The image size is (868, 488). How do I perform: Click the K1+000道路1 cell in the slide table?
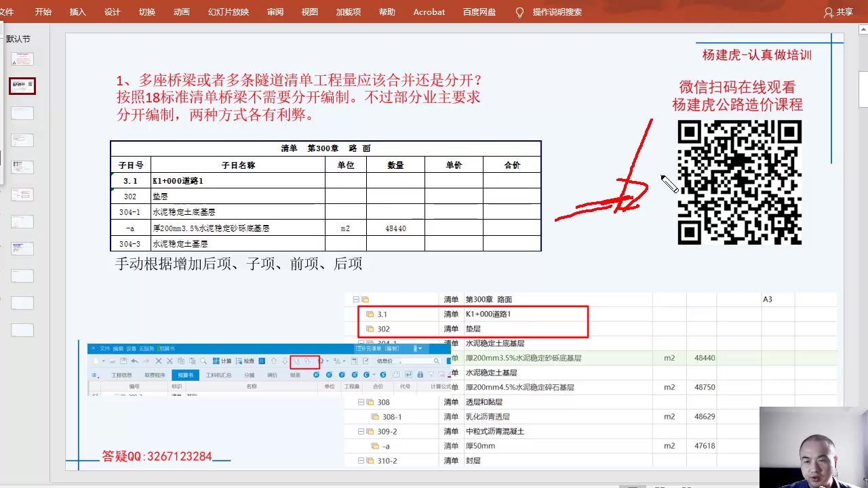coord(238,181)
